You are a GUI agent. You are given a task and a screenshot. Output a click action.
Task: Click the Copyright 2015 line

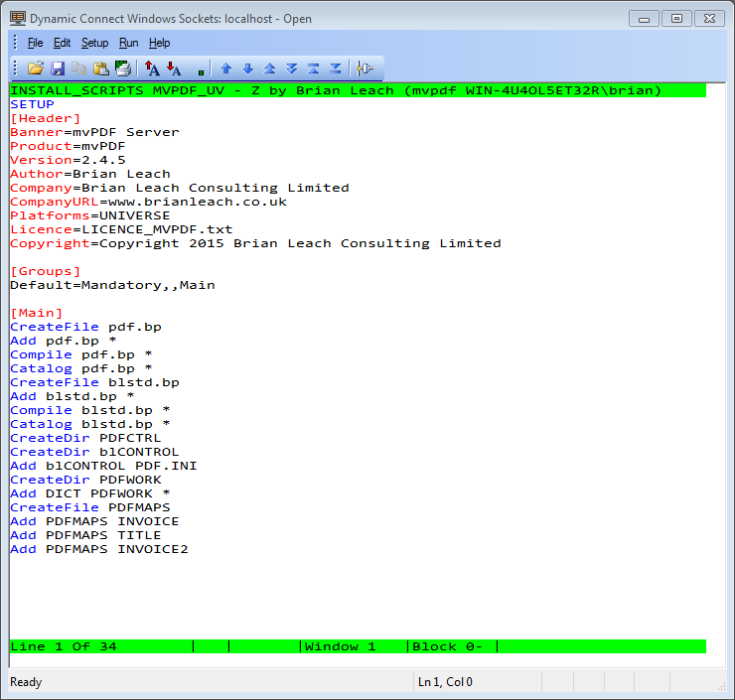(256, 243)
